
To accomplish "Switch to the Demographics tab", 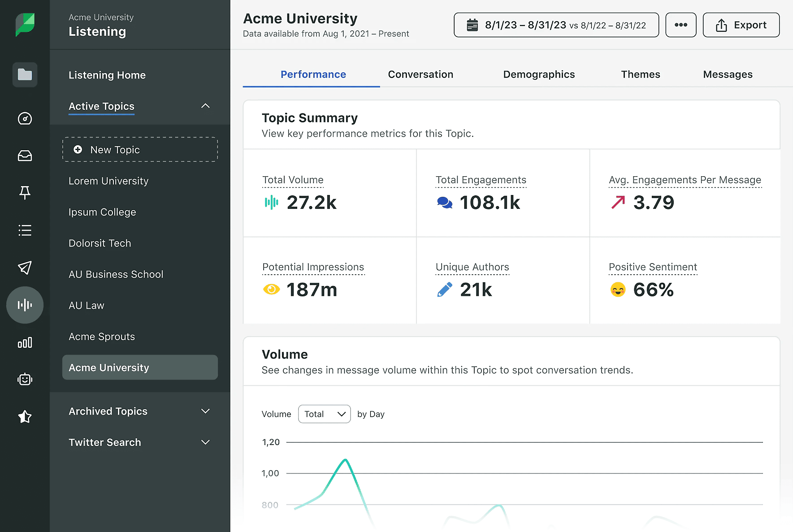I will [x=539, y=74].
